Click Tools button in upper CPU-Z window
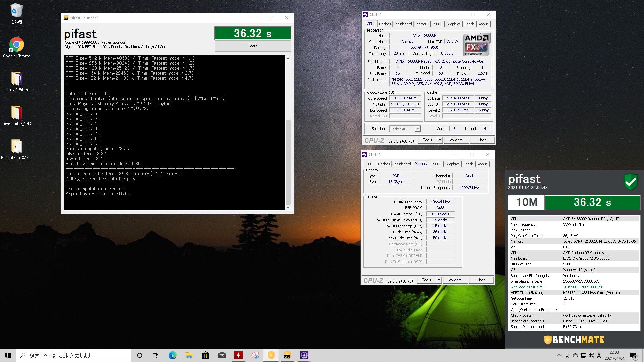644x362 pixels. (x=427, y=140)
